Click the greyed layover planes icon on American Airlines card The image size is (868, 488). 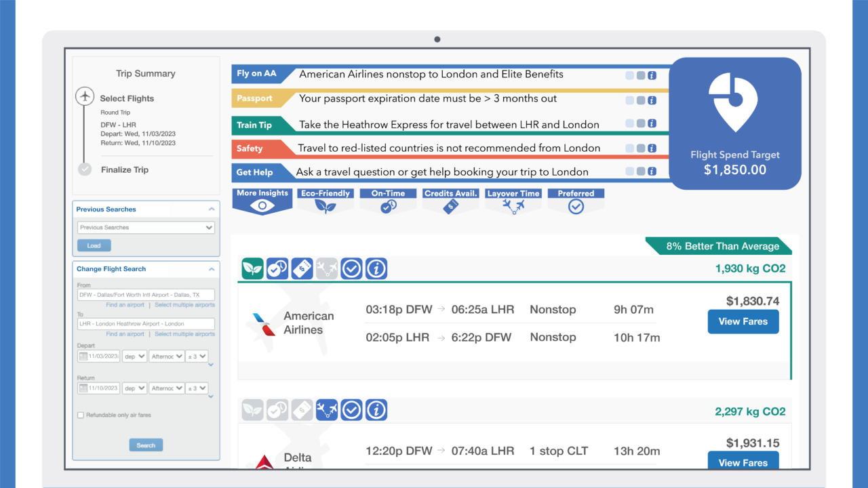(x=327, y=268)
